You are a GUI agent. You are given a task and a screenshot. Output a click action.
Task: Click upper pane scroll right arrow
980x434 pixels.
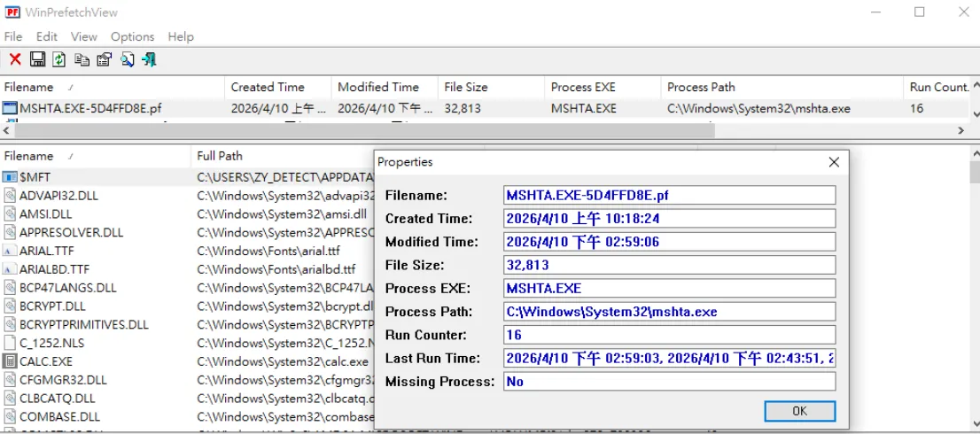coord(961,130)
